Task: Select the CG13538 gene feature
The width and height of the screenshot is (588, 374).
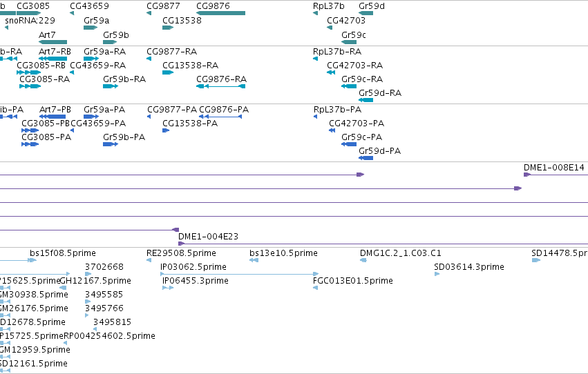Action: [168, 28]
